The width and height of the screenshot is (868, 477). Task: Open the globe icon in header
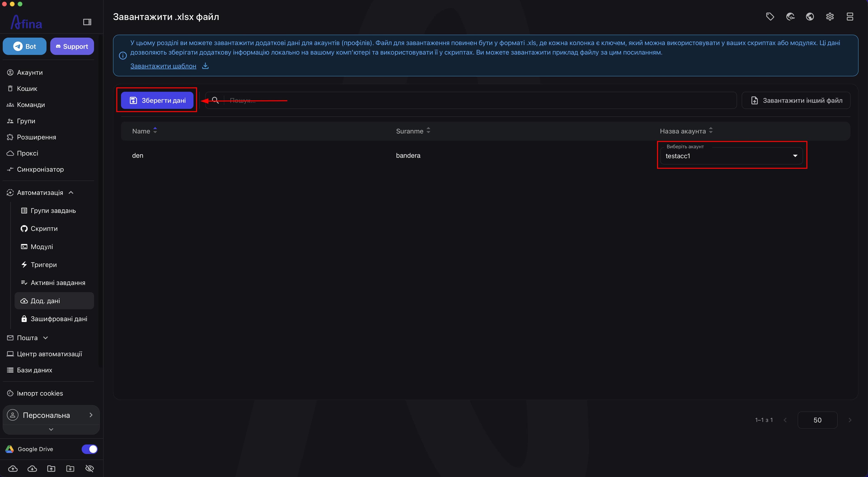point(810,16)
